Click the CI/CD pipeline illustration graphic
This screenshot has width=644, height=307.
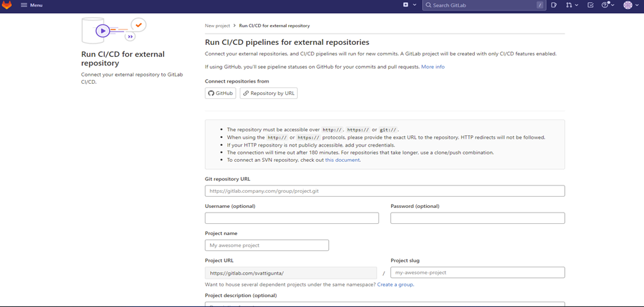click(114, 30)
